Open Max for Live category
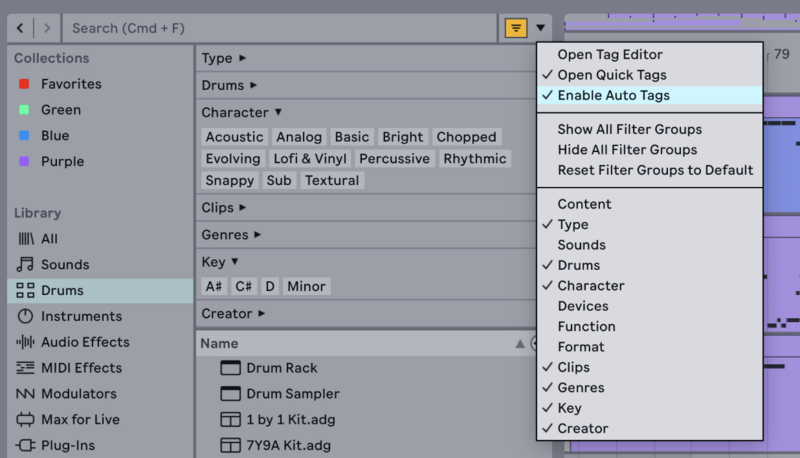Image resolution: width=800 pixels, height=458 pixels. point(80,419)
